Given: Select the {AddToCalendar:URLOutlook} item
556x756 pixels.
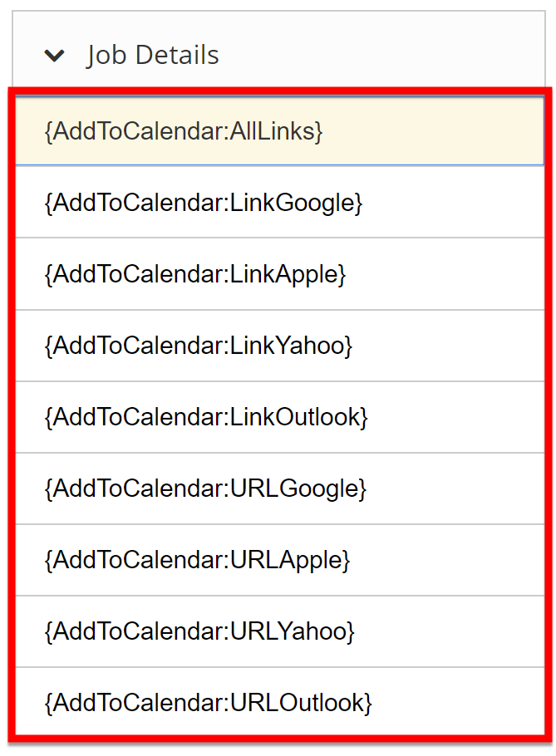Looking at the screenshot, I should point(209,703).
